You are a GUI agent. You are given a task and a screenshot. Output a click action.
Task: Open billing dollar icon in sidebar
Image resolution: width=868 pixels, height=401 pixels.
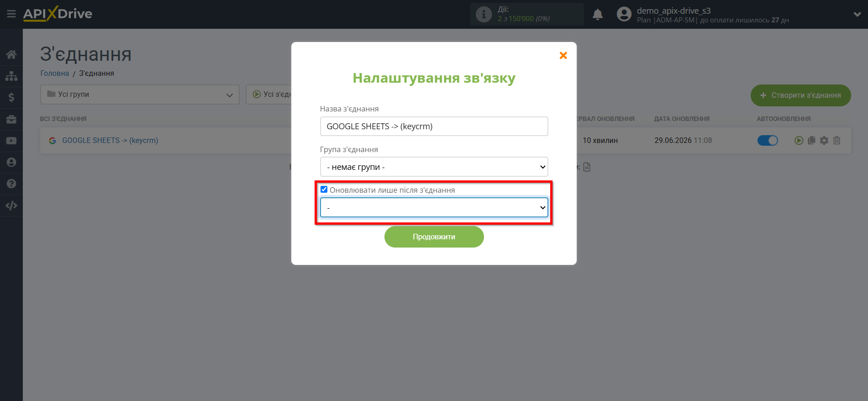11,97
